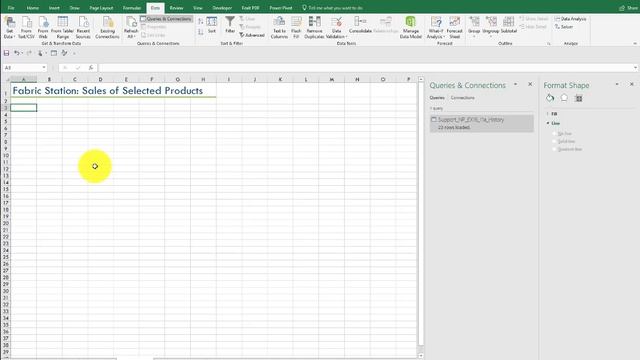The width and height of the screenshot is (640, 360).
Task: Open Data Analysis add-in
Action: pyautogui.click(x=570, y=19)
